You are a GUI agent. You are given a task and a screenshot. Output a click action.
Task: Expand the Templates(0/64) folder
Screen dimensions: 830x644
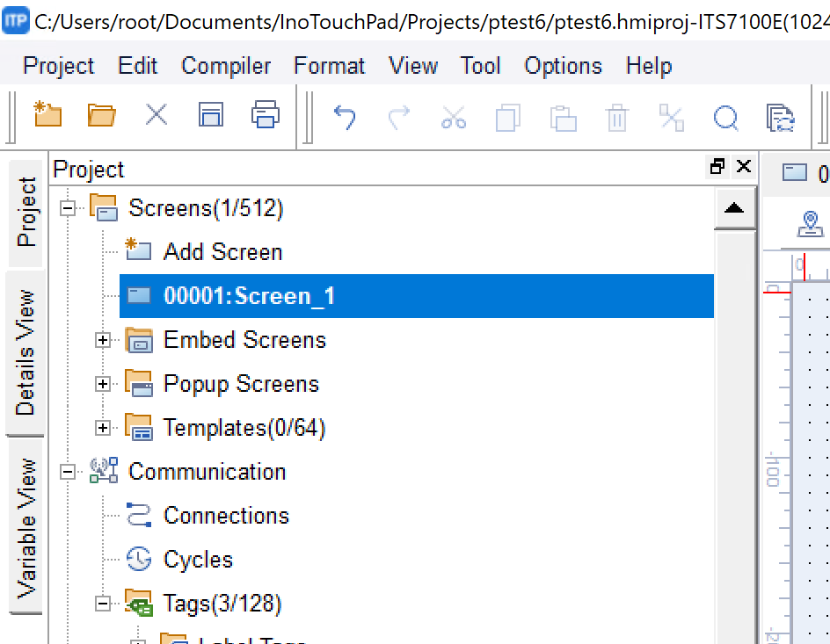103,428
